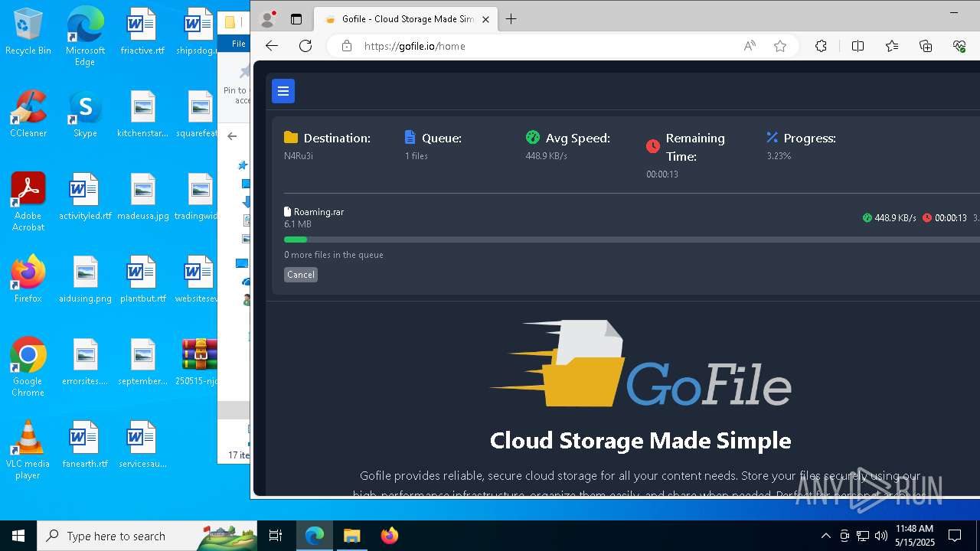This screenshot has width=980, height=551.
Task: Click the Roaming.rar file name
Action: coord(318,212)
